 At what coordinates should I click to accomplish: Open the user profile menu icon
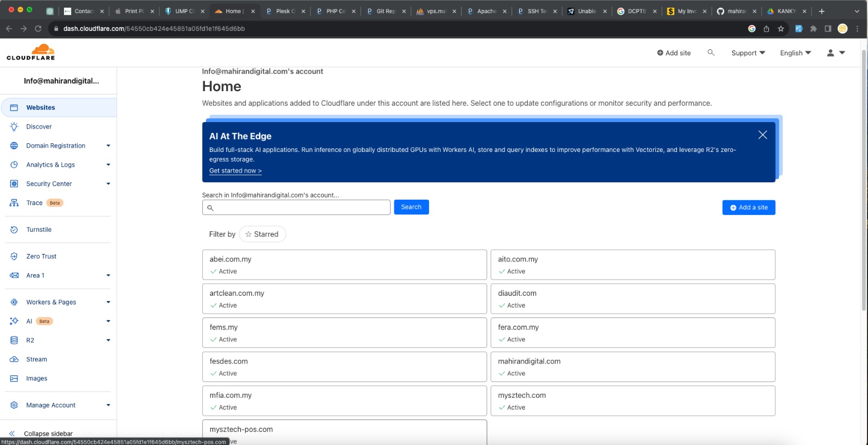[x=835, y=53]
